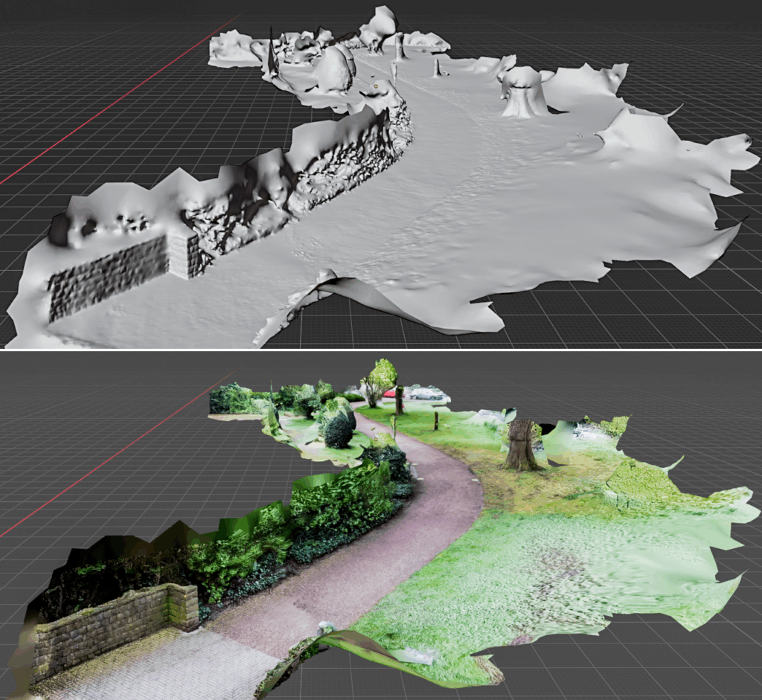Click the tree stump in the gray untextured mesh
Viewport: 762px width, 700px height.
click(x=525, y=93)
